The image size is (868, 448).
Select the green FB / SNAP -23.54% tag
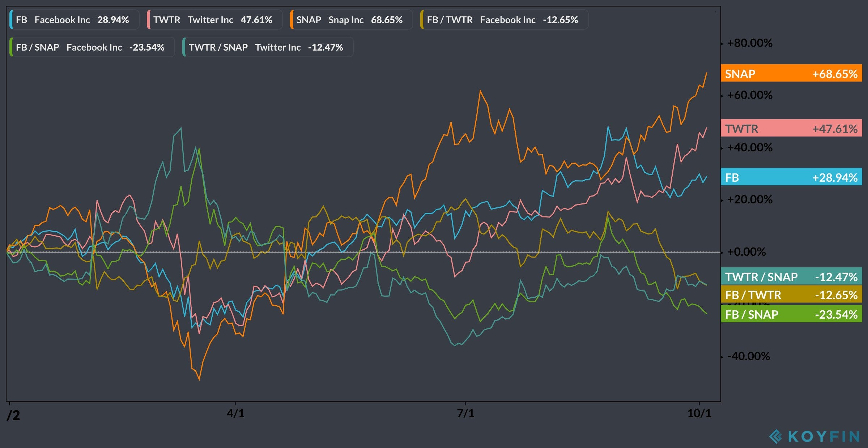[x=791, y=314]
